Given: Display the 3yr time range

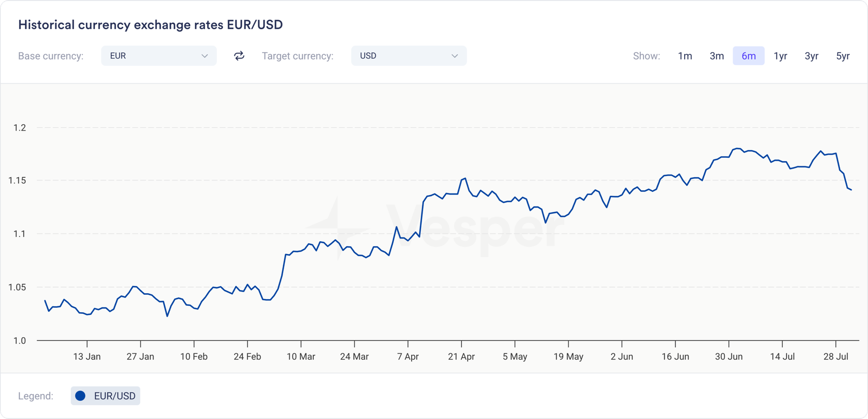Looking at the screenshot, I should click(x=811, y=56).
